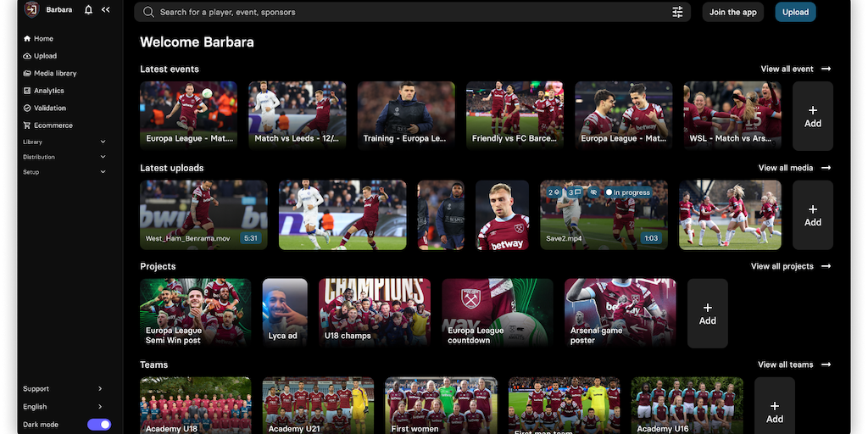
Task: Open the Match vs Leeds event card
Action: pyautogui.click(x=298, y=115)
